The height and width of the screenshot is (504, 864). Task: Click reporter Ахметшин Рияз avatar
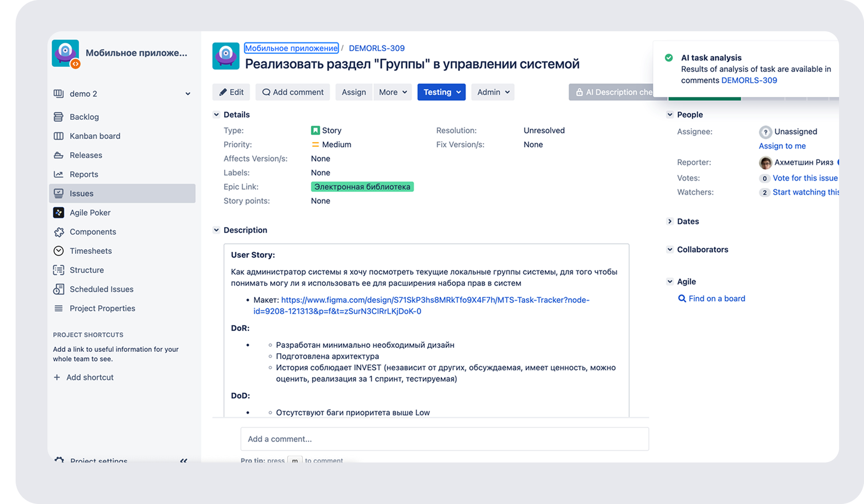click(765, 163)
